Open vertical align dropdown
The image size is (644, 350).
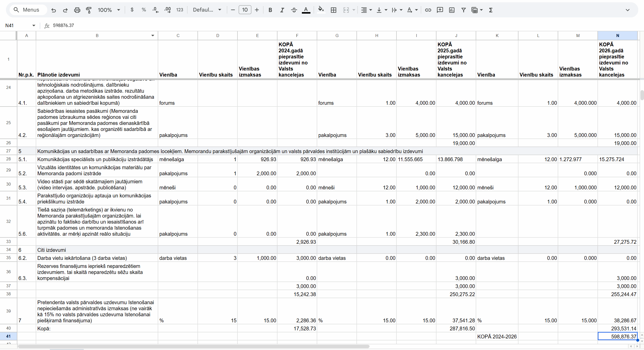coord(382,10)
